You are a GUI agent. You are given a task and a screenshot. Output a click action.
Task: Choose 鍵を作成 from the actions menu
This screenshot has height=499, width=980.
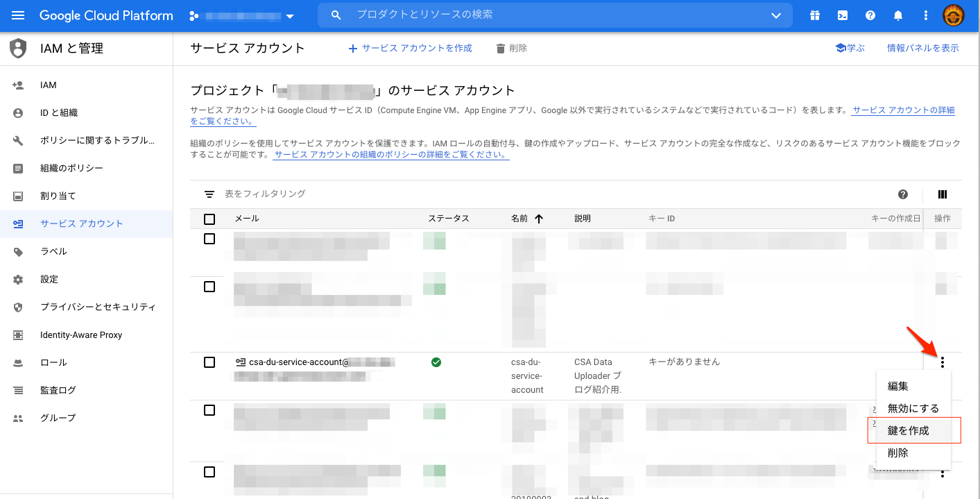coord(913,430)
